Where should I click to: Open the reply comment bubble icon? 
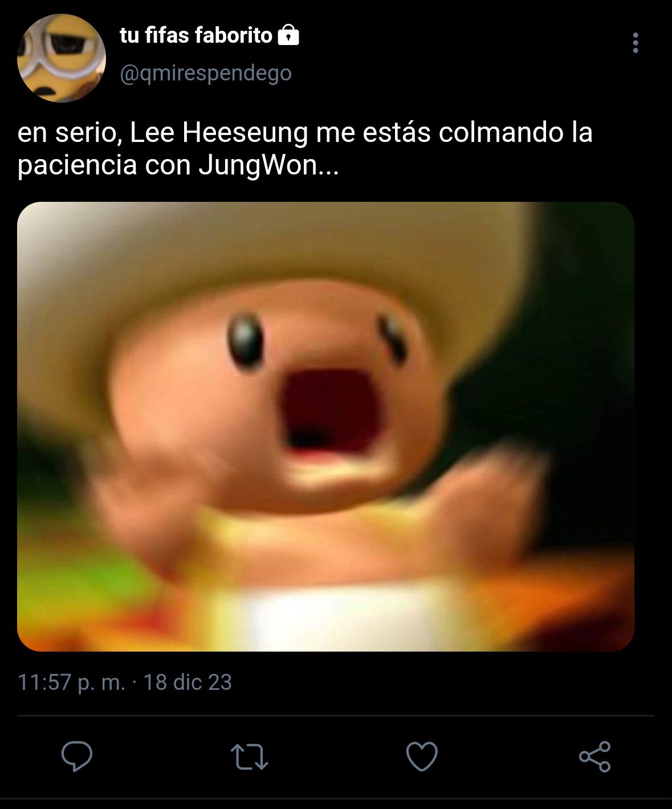[77, 757]
